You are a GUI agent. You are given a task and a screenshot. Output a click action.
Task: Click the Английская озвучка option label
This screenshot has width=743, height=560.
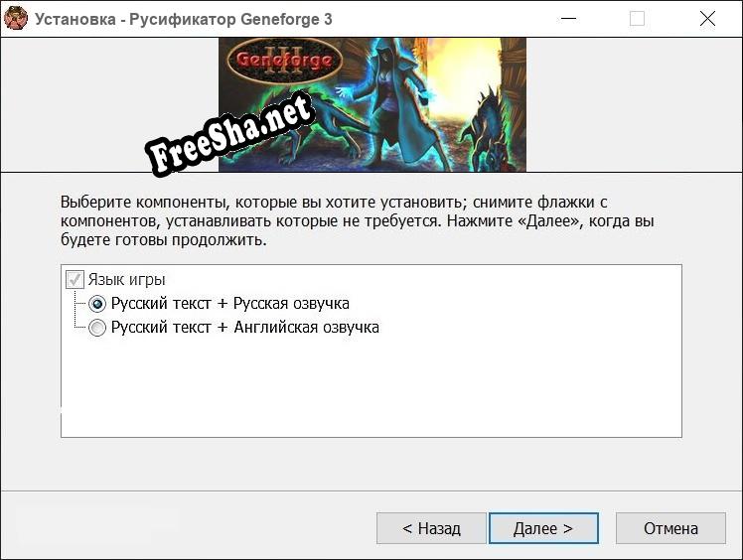pyautogui.click(x=245, y=328)
